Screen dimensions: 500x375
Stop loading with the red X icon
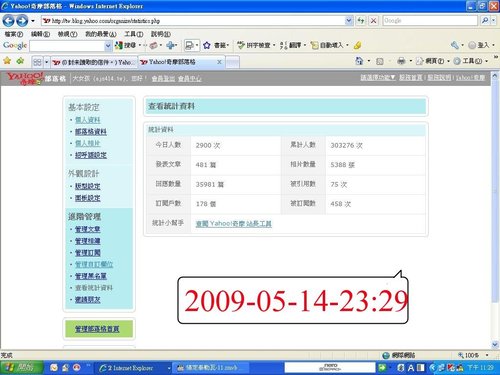tap(374, 21)
